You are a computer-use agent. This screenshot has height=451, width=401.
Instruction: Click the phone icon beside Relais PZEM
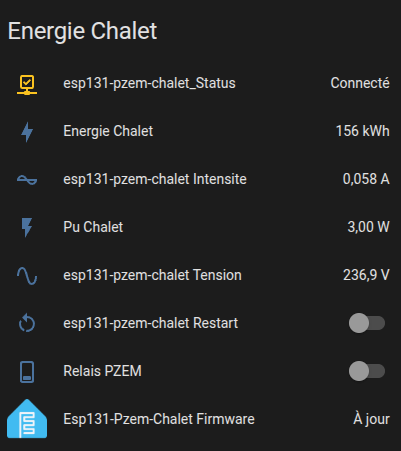coord(27,372)
